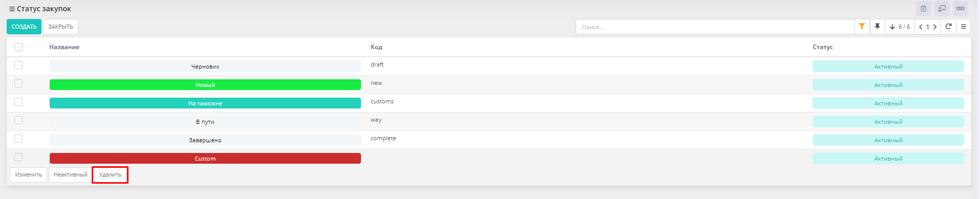Check the Черновик row checkbox
980x199 pixels.
click(x=18, y=65)
